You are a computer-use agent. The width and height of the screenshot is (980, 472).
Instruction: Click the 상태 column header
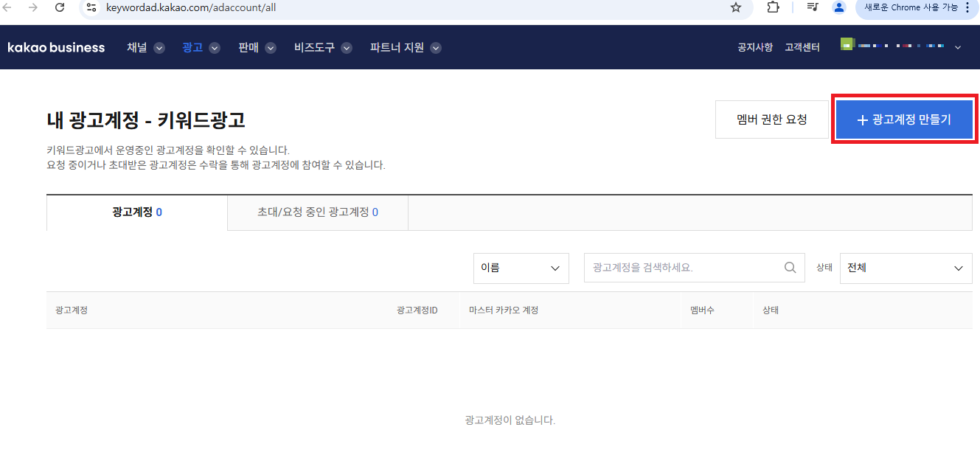771,310
